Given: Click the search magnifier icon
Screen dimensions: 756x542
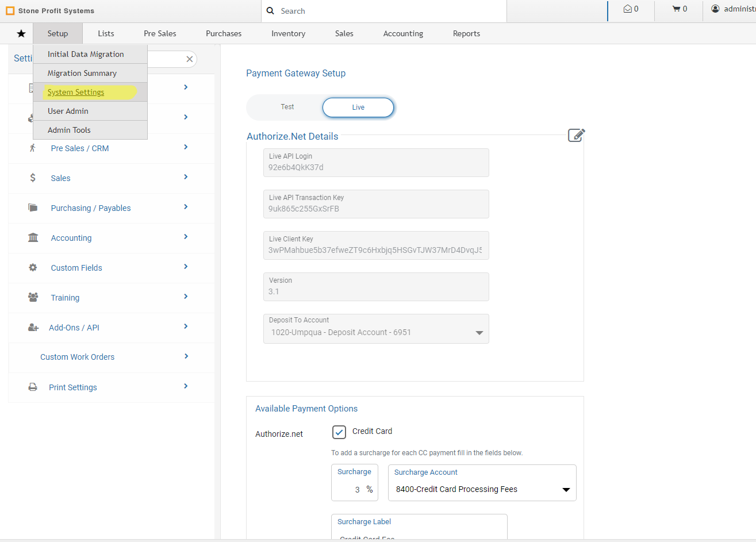Looking at the screenshot, I should click(x=270, y=11).
